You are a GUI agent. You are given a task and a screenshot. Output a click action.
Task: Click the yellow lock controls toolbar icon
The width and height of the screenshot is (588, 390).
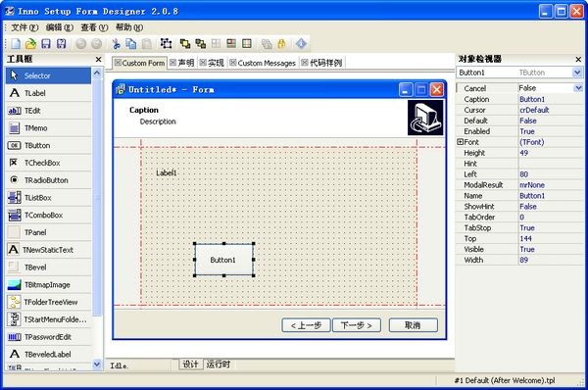(281, 44)
